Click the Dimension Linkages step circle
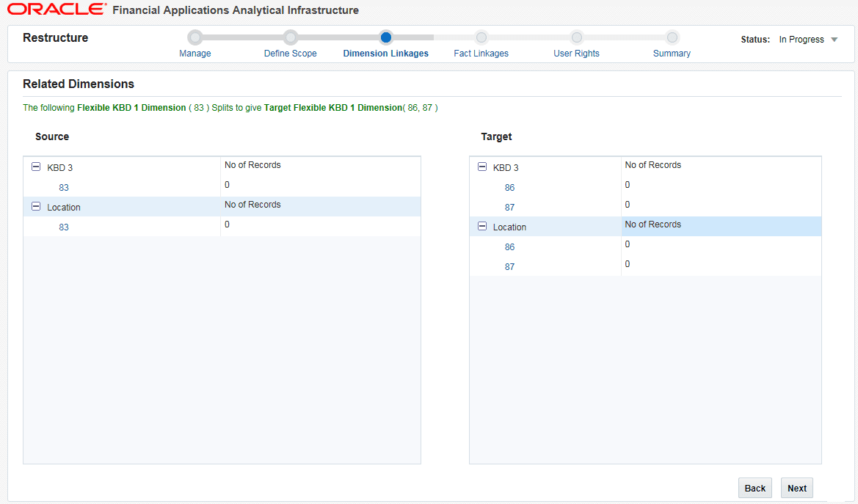The image size is (858, 504). [386, 37]
